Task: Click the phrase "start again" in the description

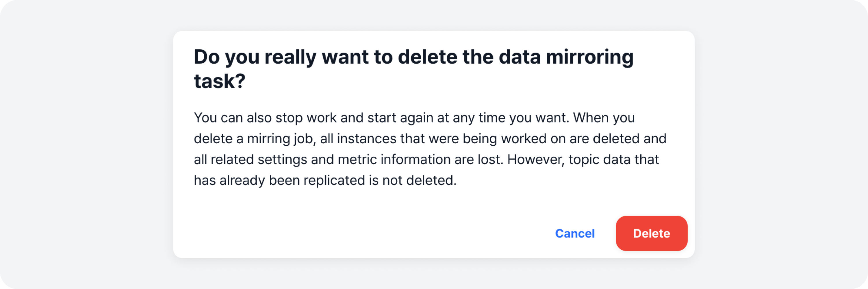Action: [400, 118]
